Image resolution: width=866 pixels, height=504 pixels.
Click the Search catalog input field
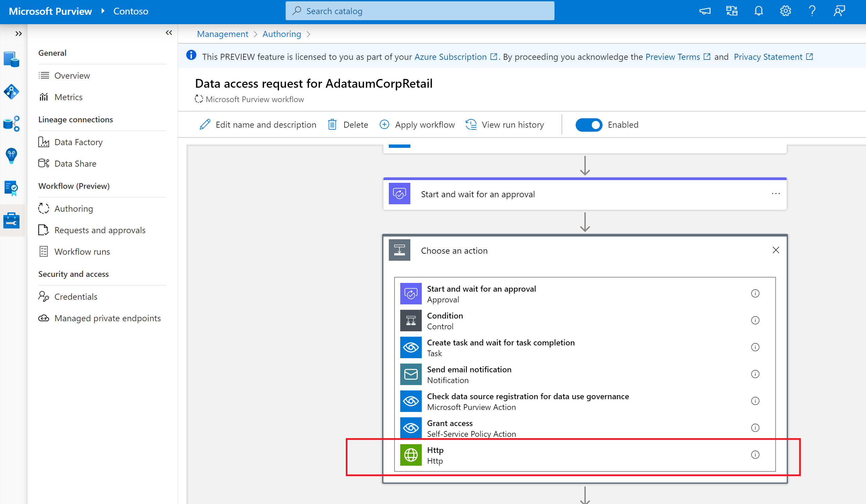[420, 10]
